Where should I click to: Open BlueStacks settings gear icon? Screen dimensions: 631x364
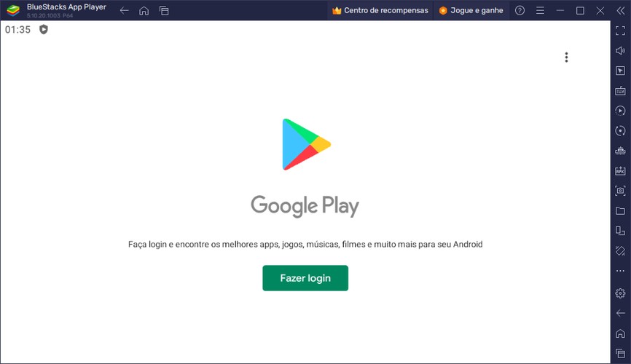620,293
